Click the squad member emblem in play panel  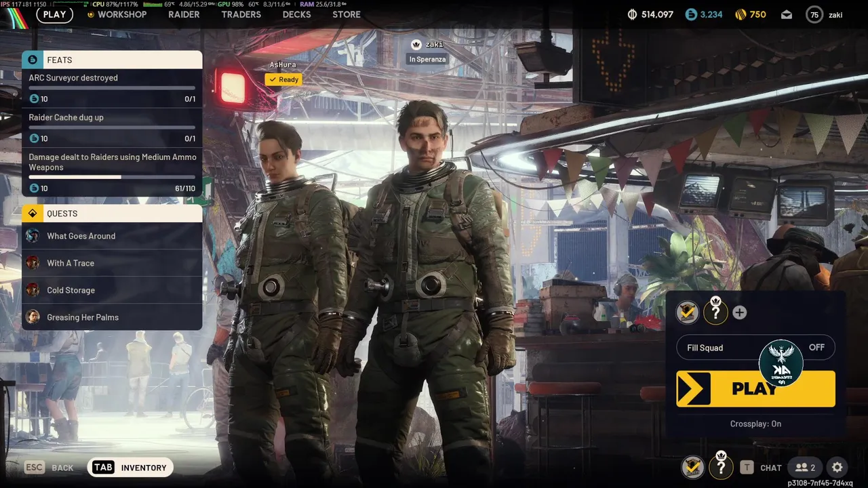688,312
